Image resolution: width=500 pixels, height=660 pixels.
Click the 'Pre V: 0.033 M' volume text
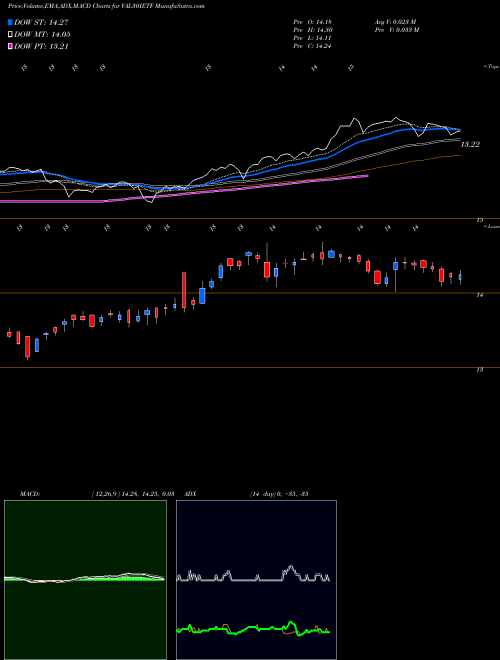396,30
